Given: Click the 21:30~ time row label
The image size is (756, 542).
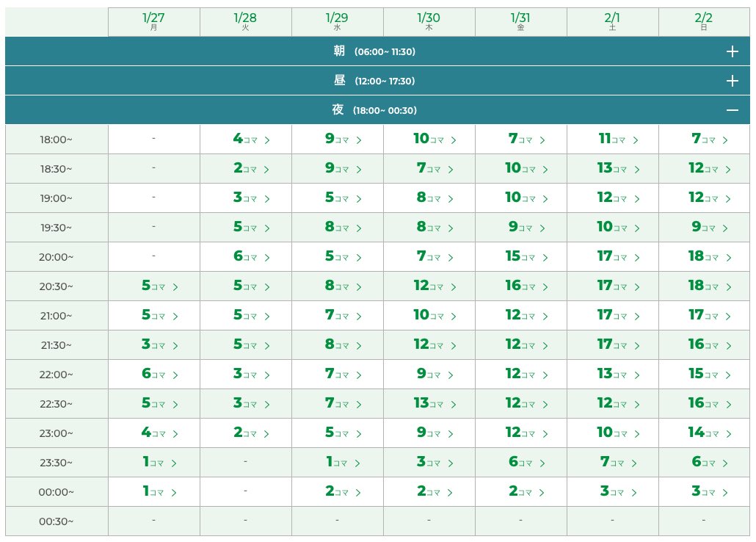Looking at the screenshot, I should pyautogui.click(x=57, y=346).
